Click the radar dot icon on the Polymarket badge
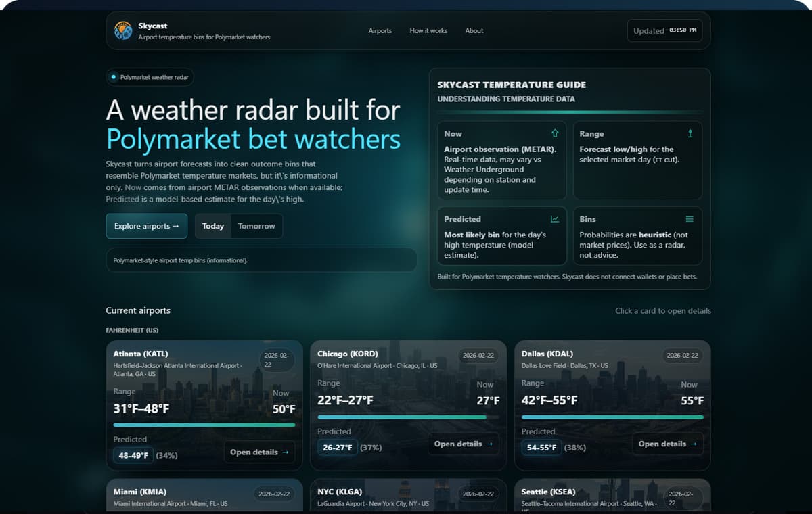Image resolution: width=812 pixels, height=514 pixels. (112, 76)
